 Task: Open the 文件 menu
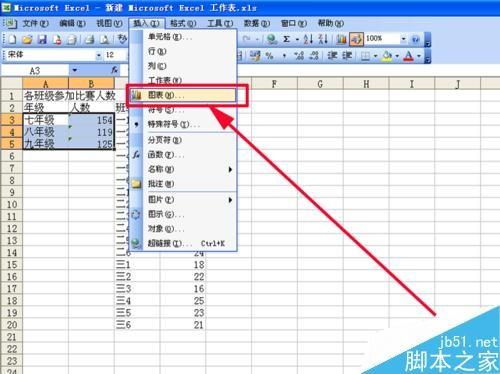pyautogui.click(x=35, y=23)
